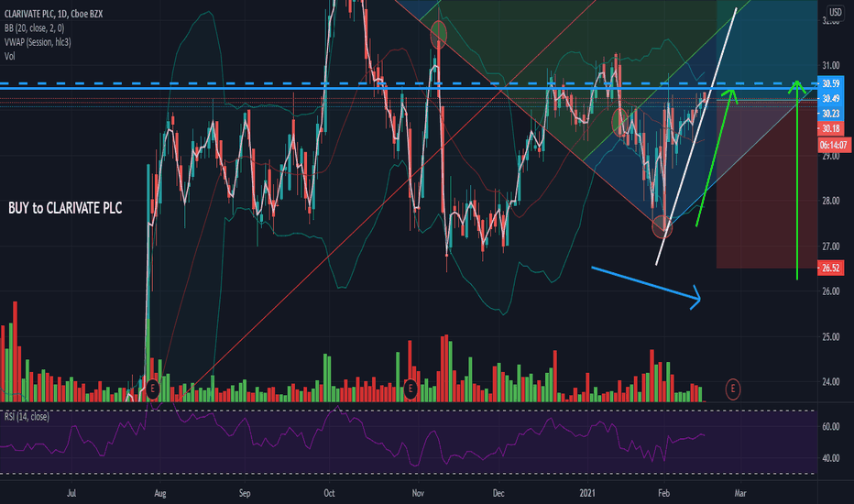Click the blue 30.59 price label
The height and width of the screenshot is (504, 854).
(x=830, y=83)
